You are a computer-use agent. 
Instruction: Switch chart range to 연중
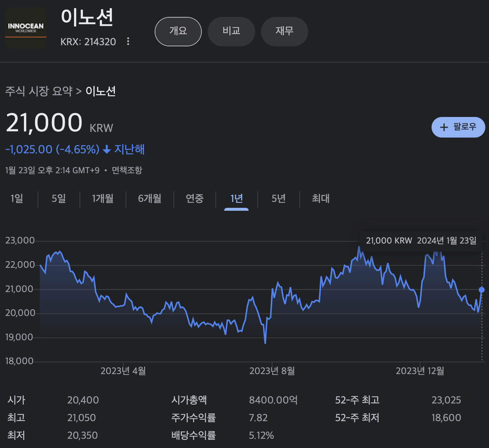tap(194, 199)
